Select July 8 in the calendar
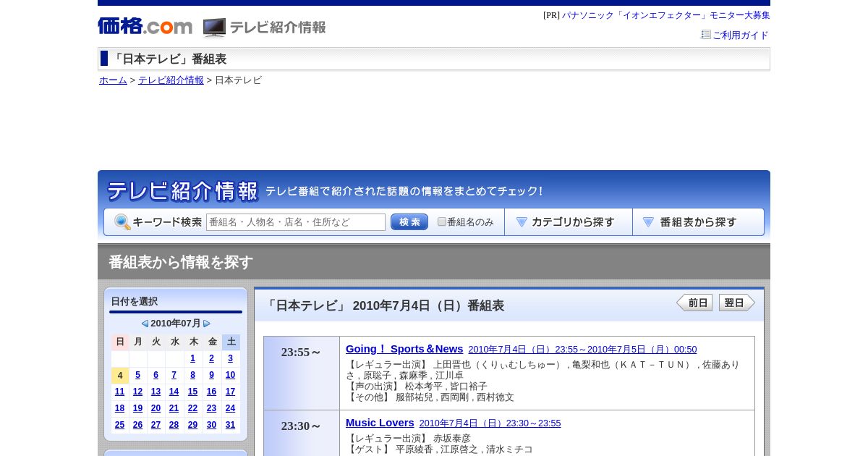Image resolution: width=868 pixels, height=456 pixels. 192,375
